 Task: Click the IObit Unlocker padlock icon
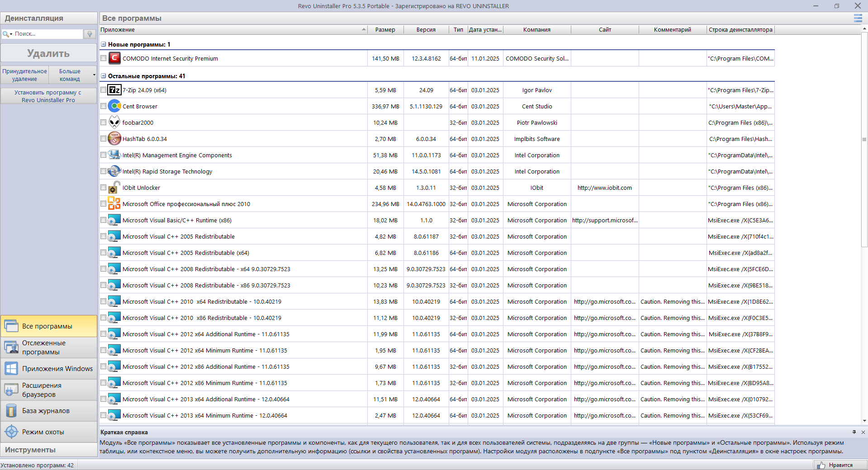[x=114, y=188]
